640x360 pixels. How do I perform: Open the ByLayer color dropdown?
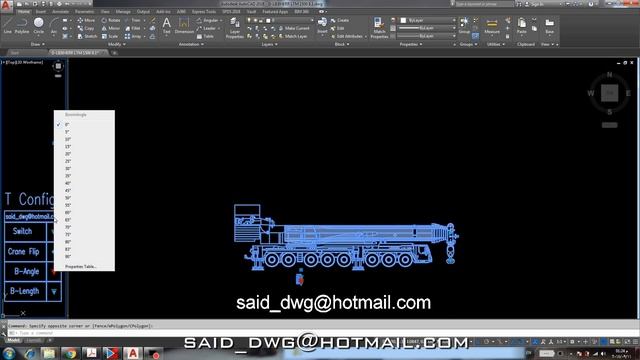point(427,20)
